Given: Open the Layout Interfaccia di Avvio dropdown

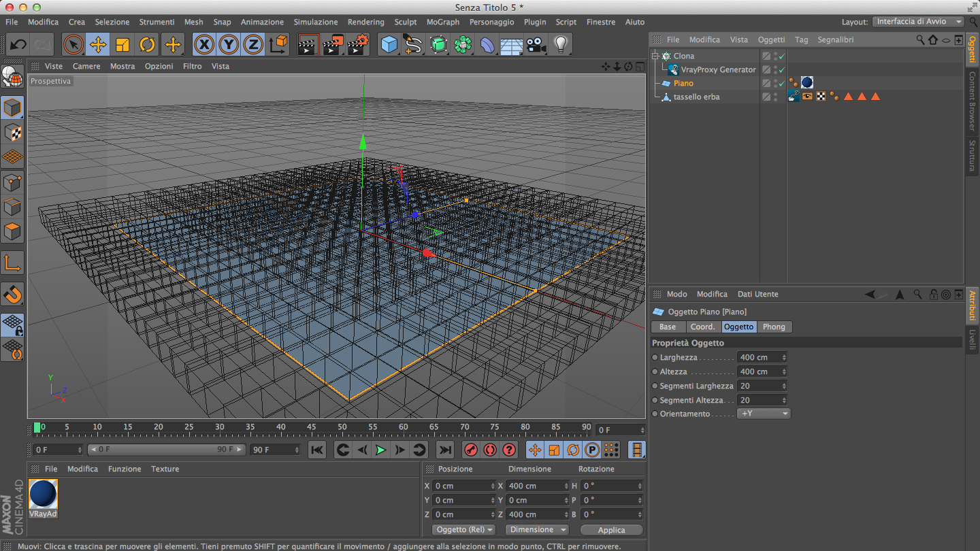Looking at the screenshot, I should tap(918, 22).
